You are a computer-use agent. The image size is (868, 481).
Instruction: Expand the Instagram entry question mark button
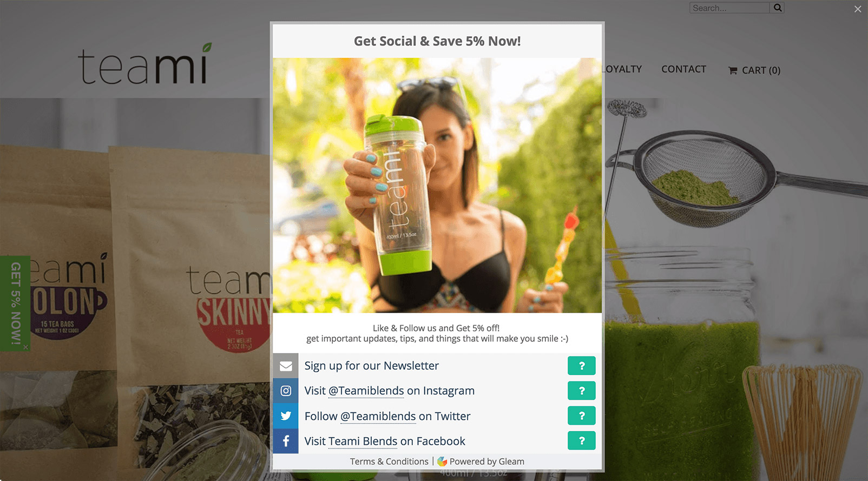pyautogui.click(x=582, y=391)
